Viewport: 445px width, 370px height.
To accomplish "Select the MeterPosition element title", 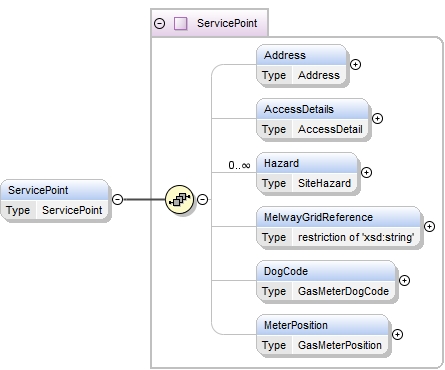I will [296, 325].
